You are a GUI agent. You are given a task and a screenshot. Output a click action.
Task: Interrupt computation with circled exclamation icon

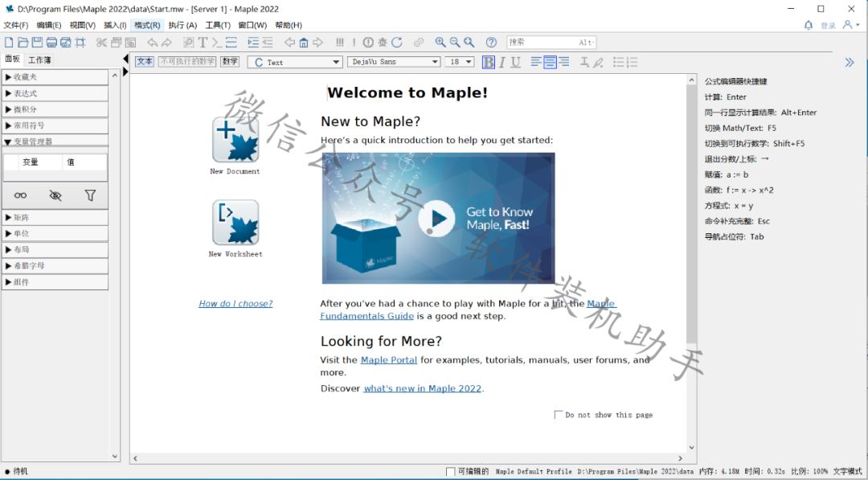click(368, 42)
